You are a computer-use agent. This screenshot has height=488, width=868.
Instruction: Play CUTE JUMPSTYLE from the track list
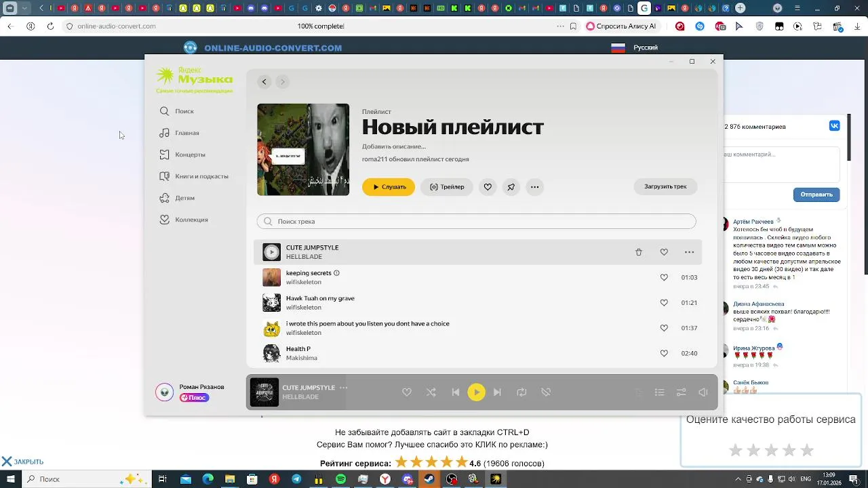(x=271, y=252)
